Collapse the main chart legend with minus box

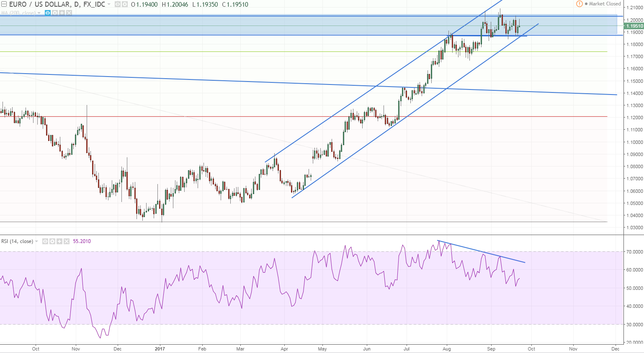point(4,4)
